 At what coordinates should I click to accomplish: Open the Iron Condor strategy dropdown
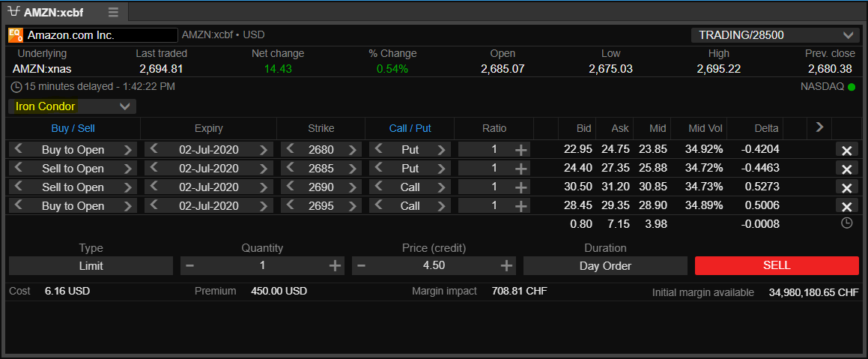click(x=73, y=106)
